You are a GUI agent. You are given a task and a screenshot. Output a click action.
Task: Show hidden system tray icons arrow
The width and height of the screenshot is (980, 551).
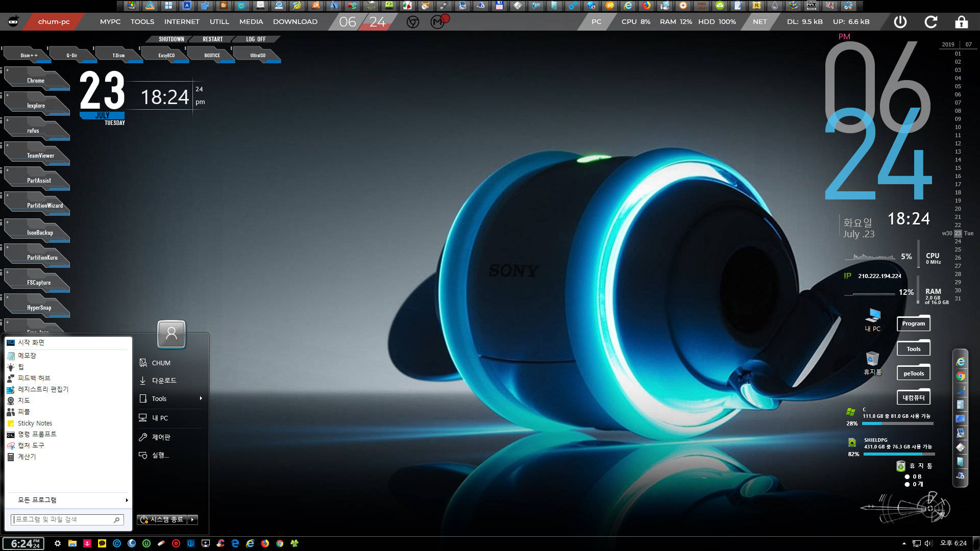904,543
